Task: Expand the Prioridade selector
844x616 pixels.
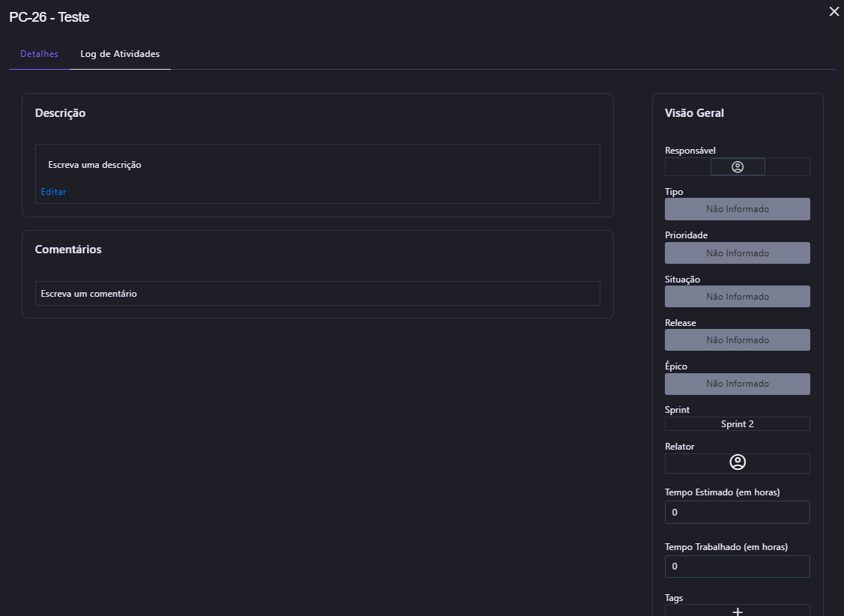Action: 738,253
